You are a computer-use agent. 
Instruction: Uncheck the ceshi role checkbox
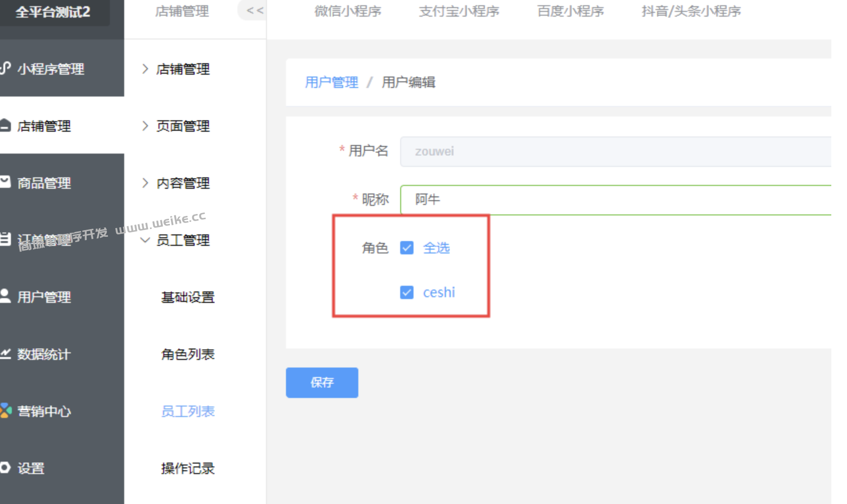pos(407,292)
